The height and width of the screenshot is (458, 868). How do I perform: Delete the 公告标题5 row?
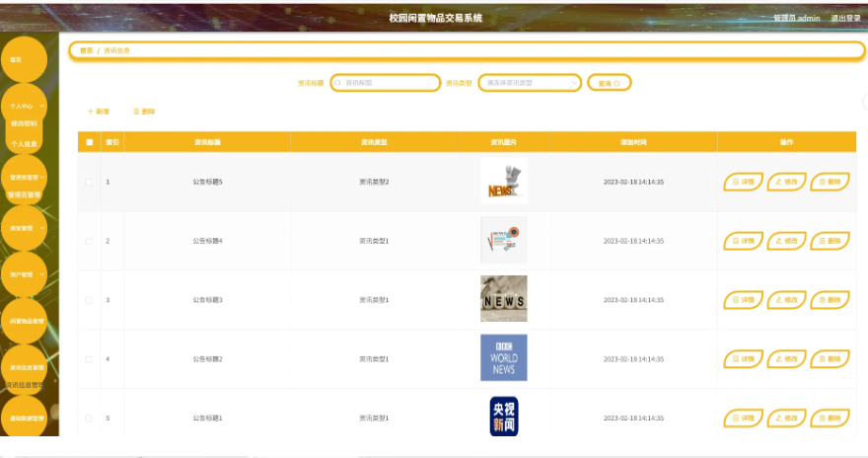tap(830, 182)
